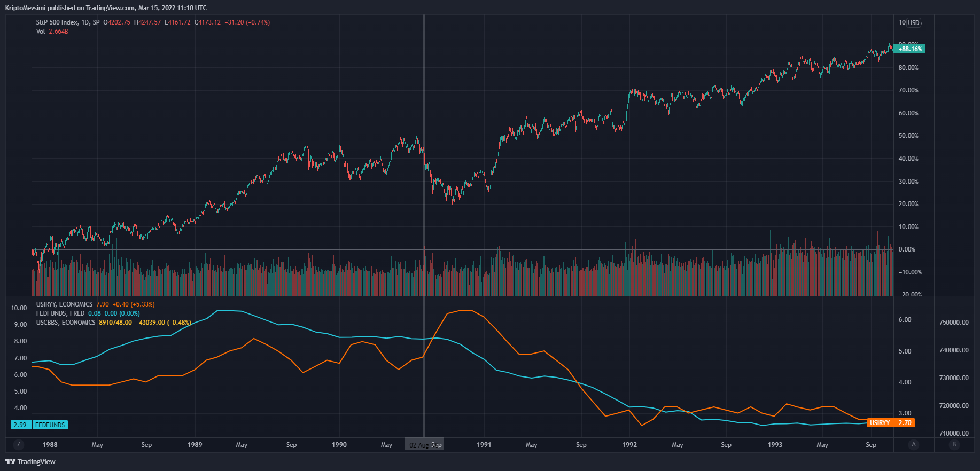The width and height of the screenshot is (980, 471).
Task: Click the 2.70 USIRYY value tag
Action: (905, 423)
